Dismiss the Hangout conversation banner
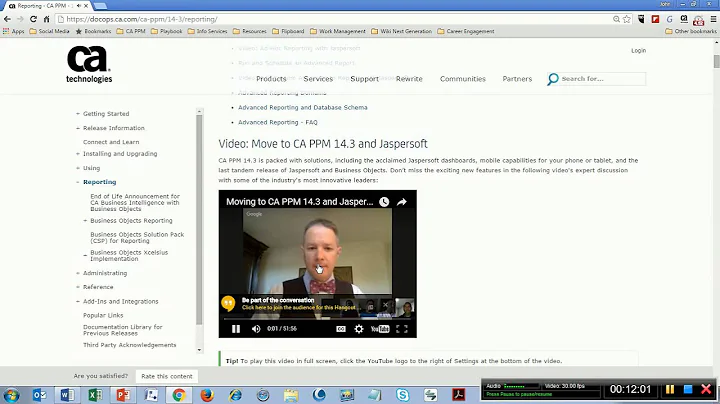 tap(386, 304)
